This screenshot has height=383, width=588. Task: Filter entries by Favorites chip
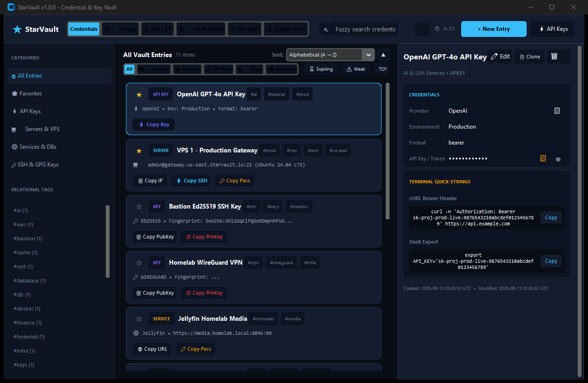coord(281,69)
